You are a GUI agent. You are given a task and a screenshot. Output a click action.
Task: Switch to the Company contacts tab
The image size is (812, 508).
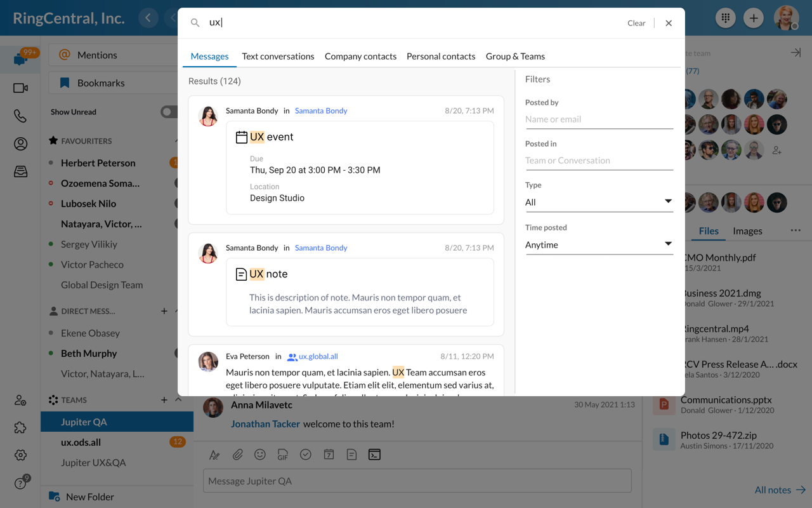pos(360,57)
